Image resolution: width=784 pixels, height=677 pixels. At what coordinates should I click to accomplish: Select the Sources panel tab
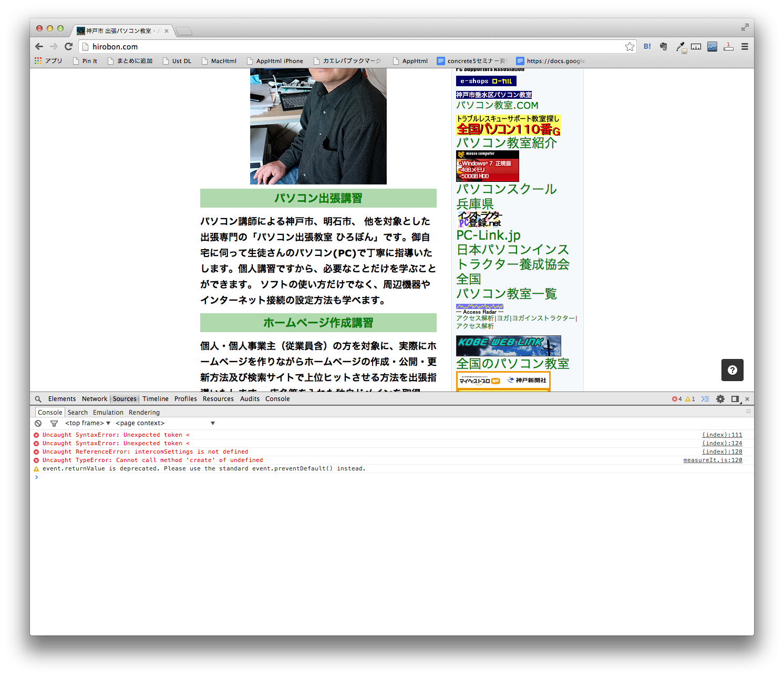point(125,399)
